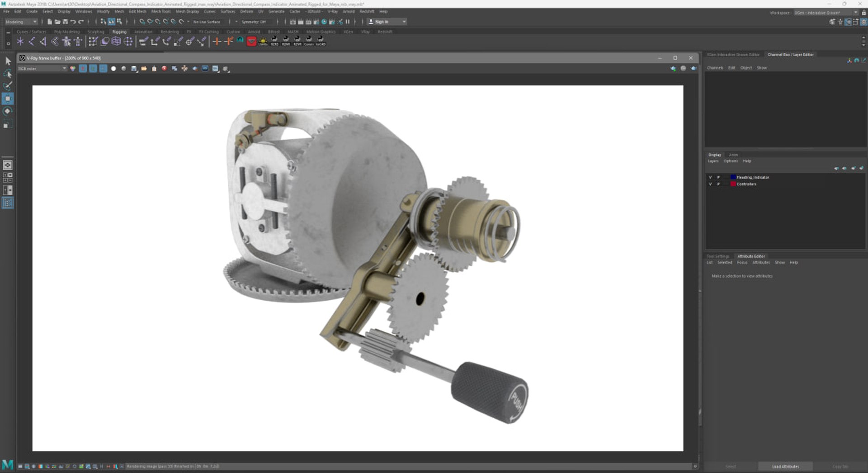The height and width of the screenshot is (473, 868).
Task: Click the red clear image icon in frame buffer
Action: [164, 69]
